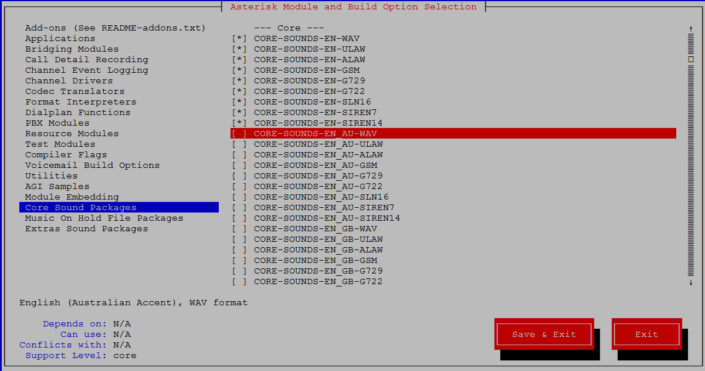Open Music On Hold File Packages
705x371 pixels.
(104, 218)
